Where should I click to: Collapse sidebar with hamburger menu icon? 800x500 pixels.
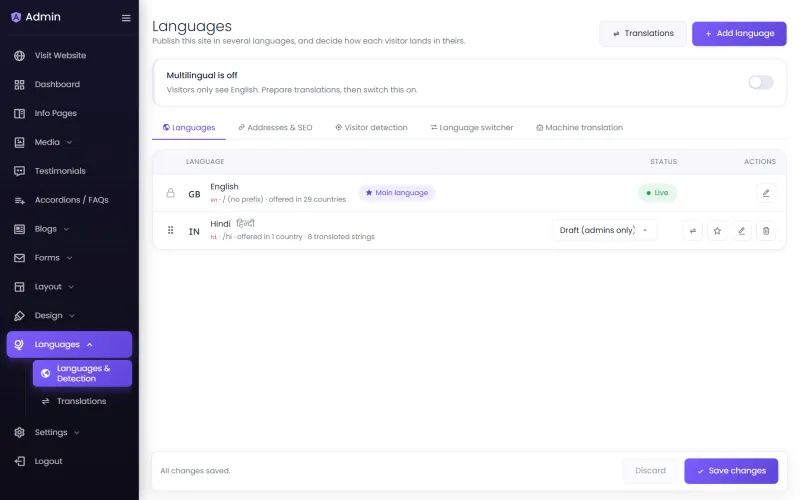click(x=126, y=18)
